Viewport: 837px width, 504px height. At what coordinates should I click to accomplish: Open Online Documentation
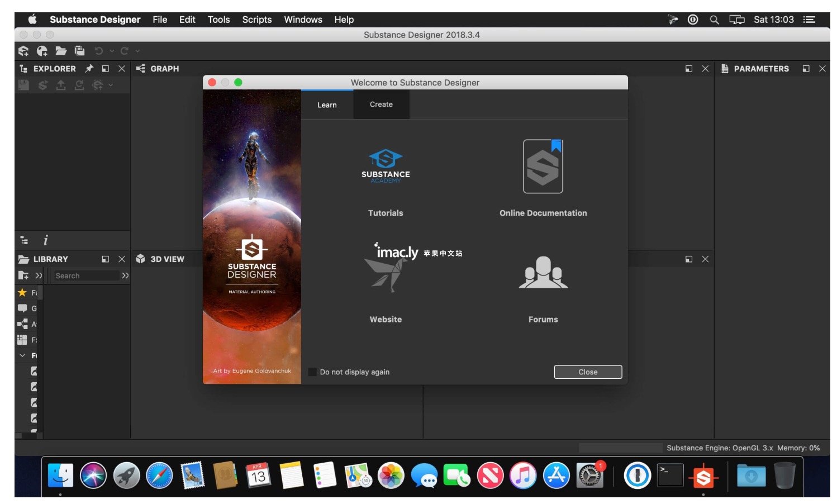(x=543, y=179)
